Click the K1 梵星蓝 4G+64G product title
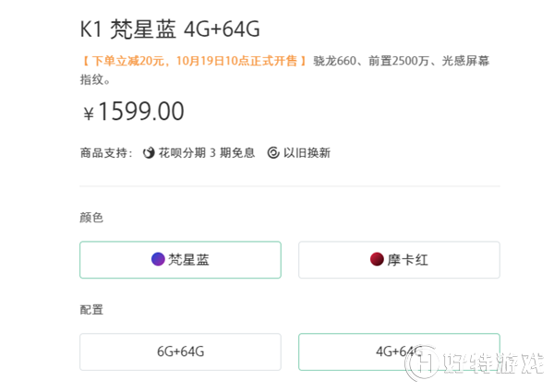 click(170, 30)
